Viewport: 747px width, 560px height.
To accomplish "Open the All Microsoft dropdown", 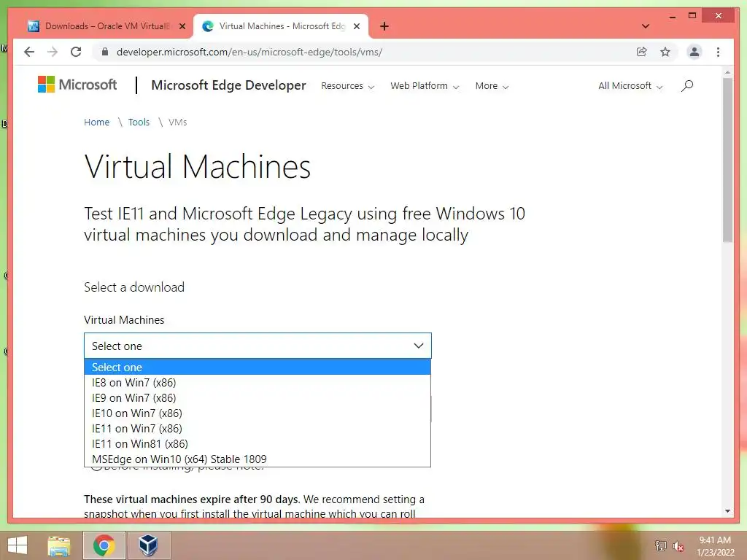I will pos(630,86).
